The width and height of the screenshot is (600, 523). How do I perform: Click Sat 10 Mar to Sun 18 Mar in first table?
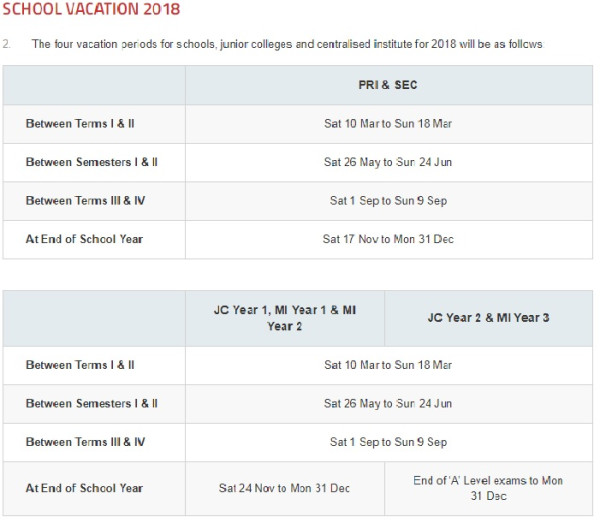[388, 124]
